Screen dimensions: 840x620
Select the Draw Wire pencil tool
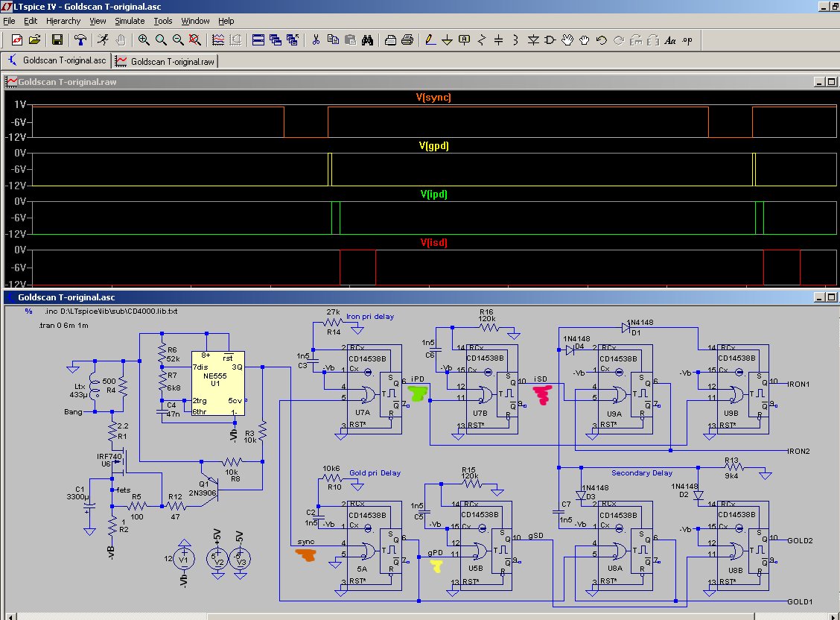click(430, 40)
